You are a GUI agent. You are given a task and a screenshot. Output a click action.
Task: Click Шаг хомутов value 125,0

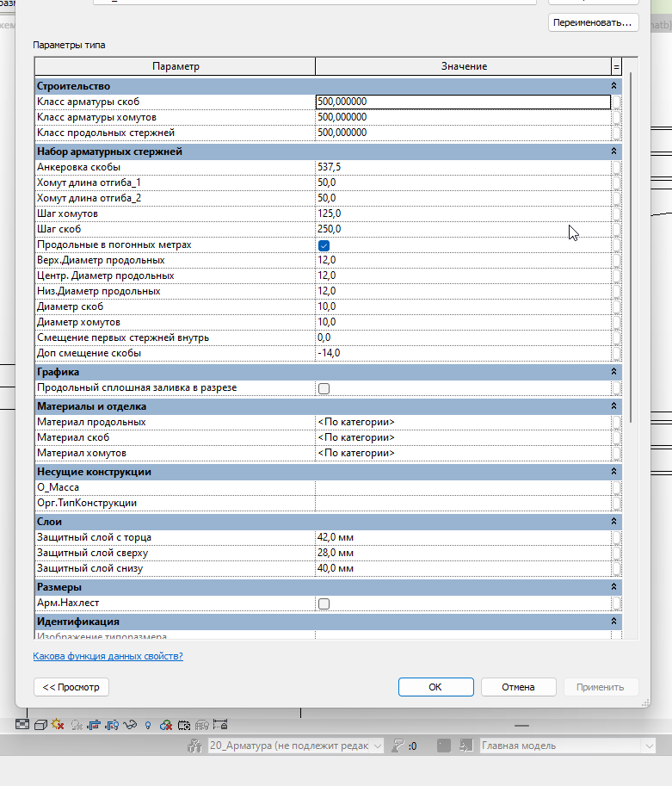point(463,214)
